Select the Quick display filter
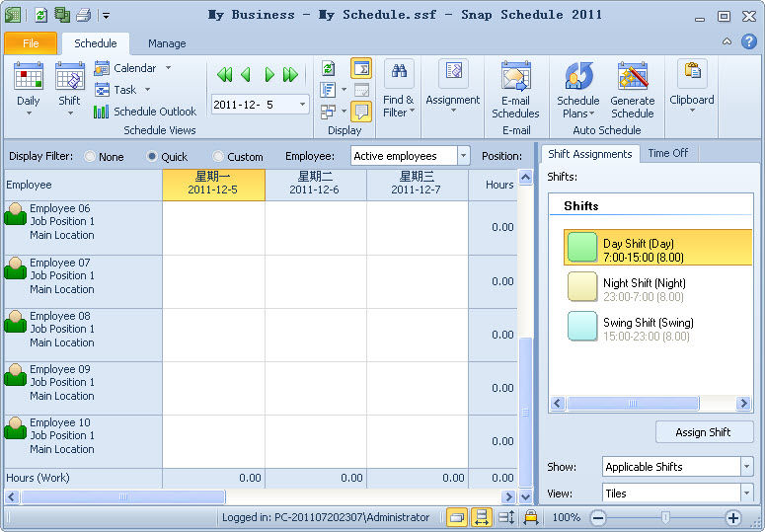 (152, 157)
